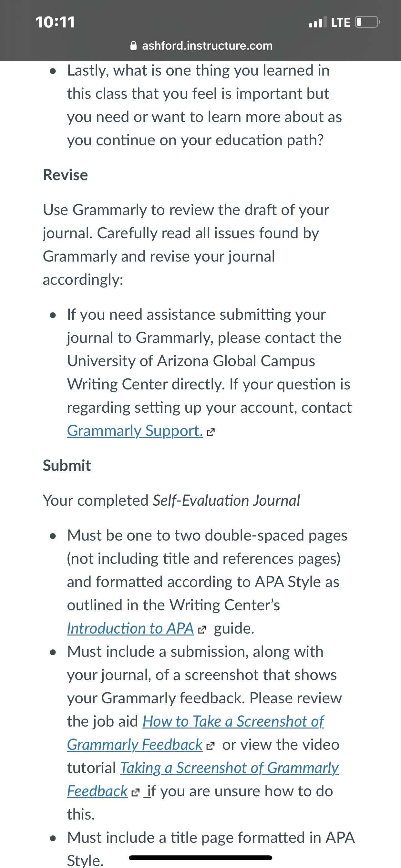Tap the Submit section heading
The image size is (401, 868).
click(x=67, y=465)
